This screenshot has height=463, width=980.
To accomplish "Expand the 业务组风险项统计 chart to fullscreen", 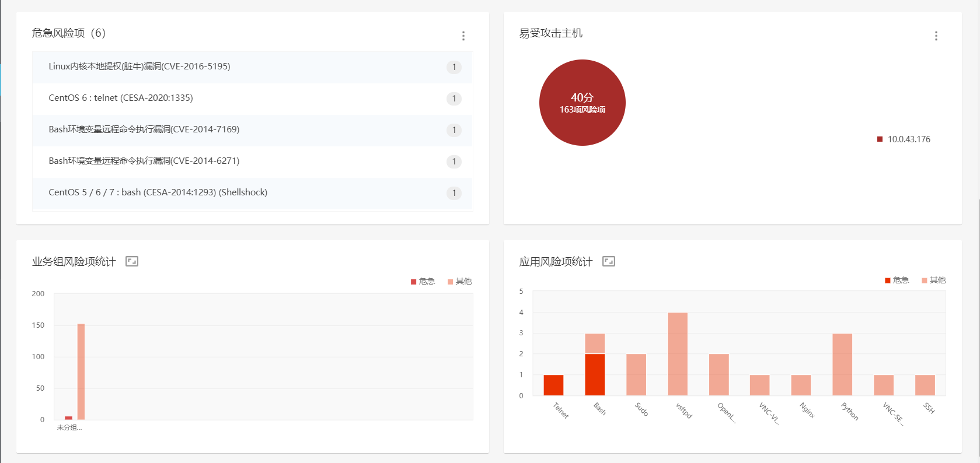I will pos(132,261).
